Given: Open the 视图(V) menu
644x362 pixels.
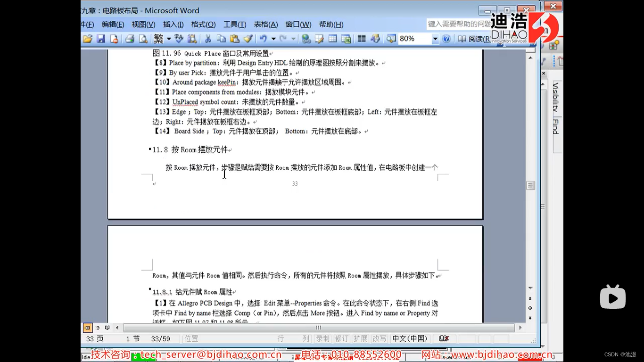Looking at the screenshot, I should [143, 25].
